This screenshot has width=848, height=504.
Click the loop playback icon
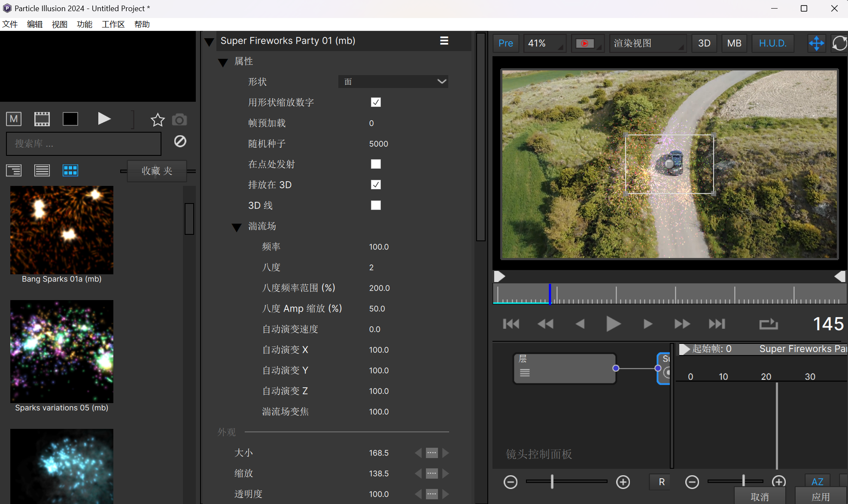(x=768, y=324)
